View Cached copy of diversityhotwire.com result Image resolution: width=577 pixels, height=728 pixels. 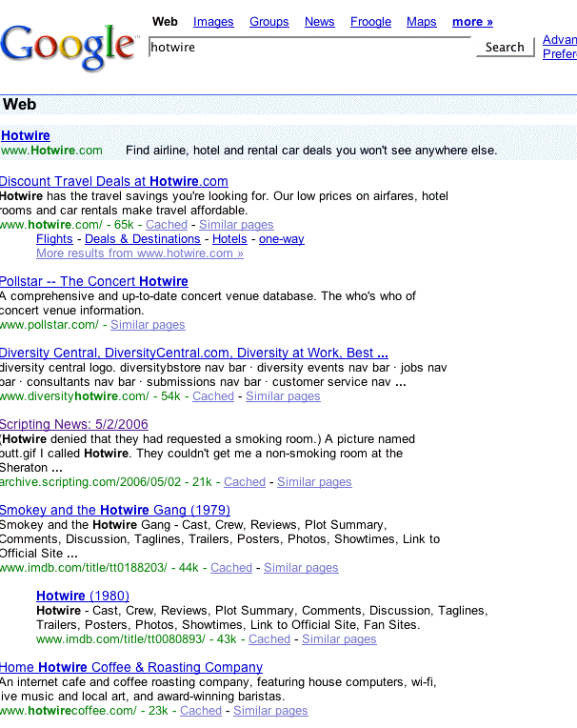click(x=212, y=396)
